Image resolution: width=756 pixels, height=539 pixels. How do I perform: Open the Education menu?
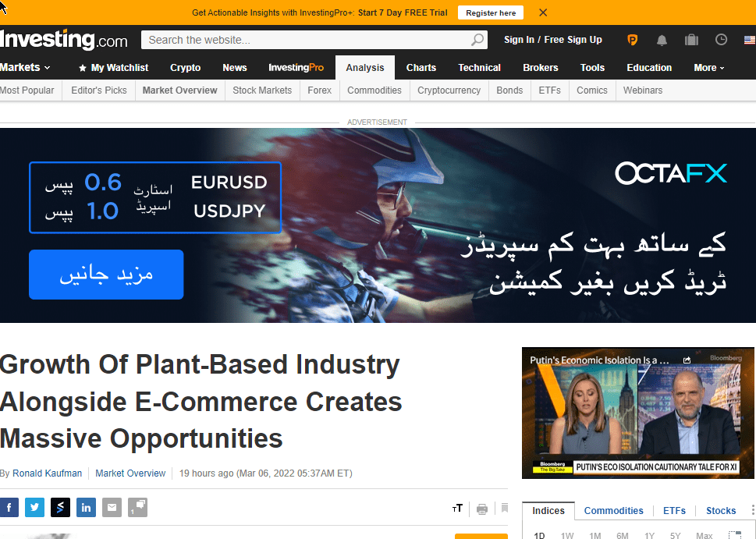[649, 68]
